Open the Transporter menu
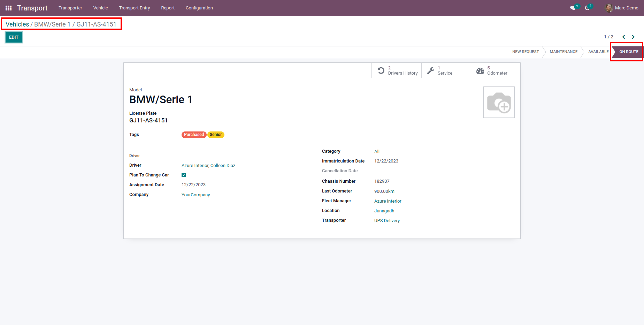The height and width of the screenshot is (325, 644). pyautogui.click(x=70, y=8)
